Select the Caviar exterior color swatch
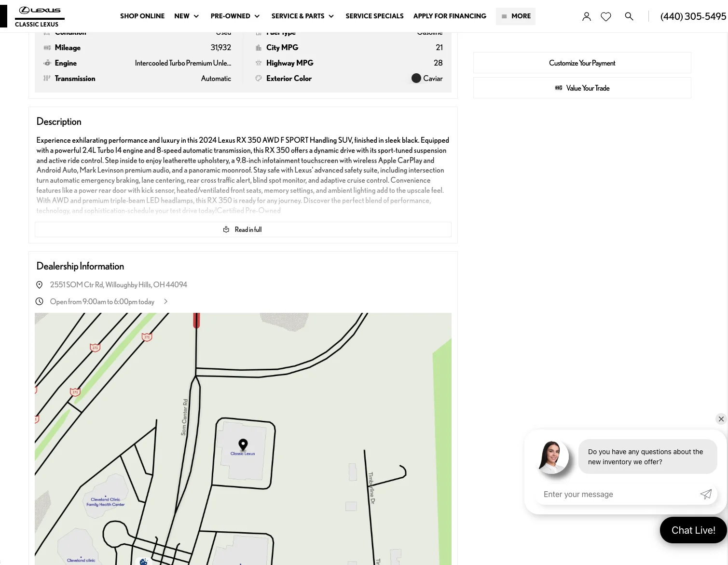 tap(416, 78)
